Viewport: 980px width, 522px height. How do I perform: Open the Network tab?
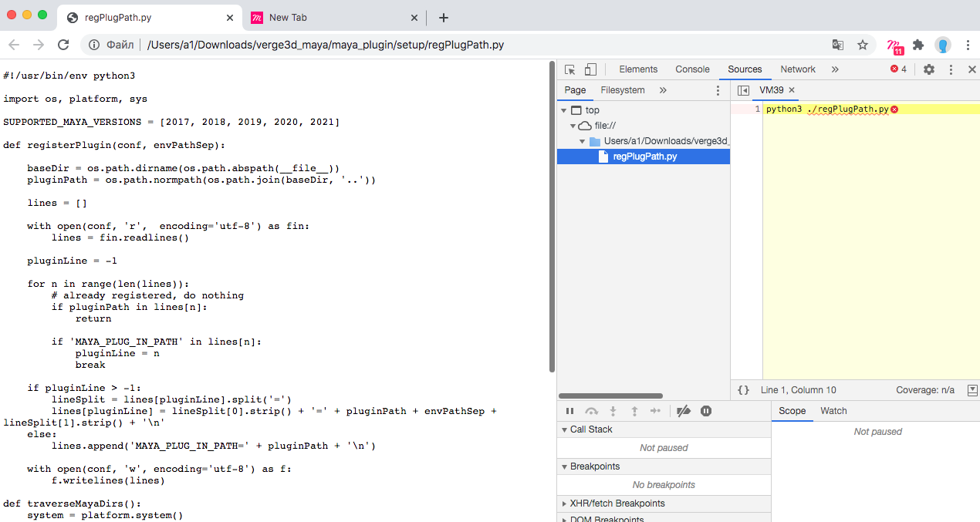(x=797, y=69)
